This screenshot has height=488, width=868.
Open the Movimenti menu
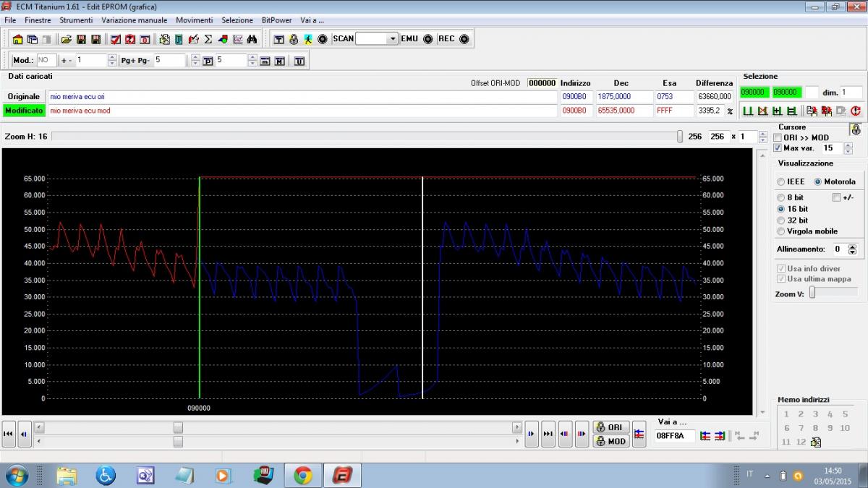(x=194, y=20)
